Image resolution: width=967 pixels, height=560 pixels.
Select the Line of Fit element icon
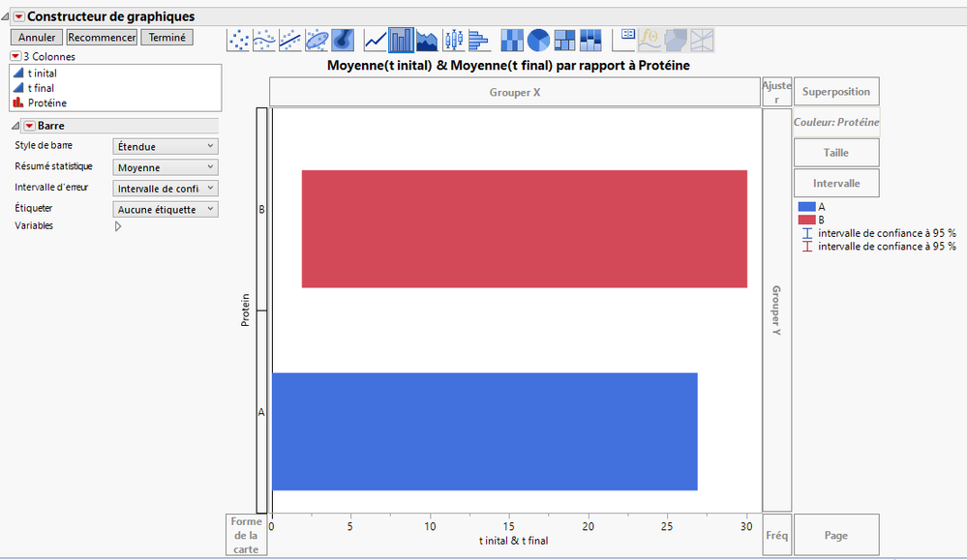coord(289,41)
